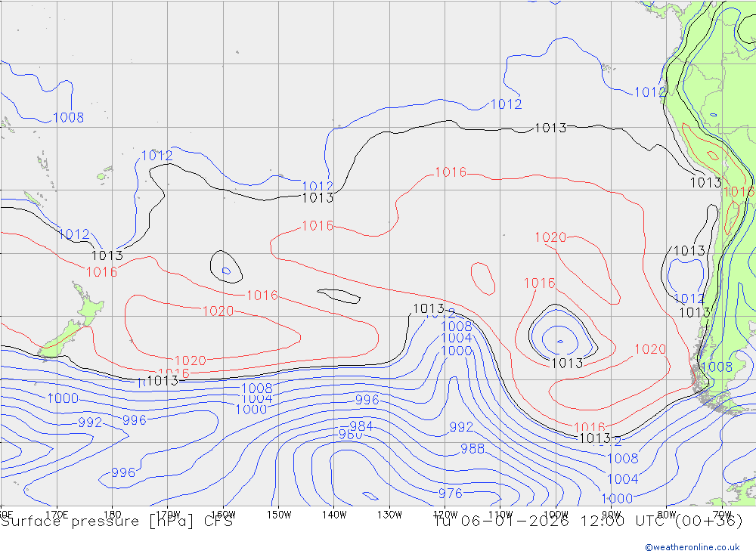Image resolution: width=756 pixels, height=554 pixels.
Task: Click the 170E longitude label
Action: [x=57, y=515]
